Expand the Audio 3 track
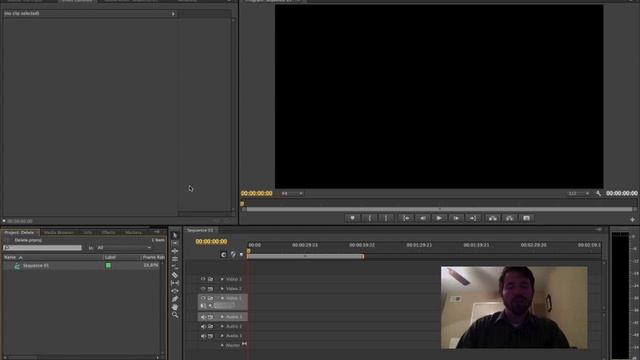This screenshot has height=360, width=640. tap(222, 336)
